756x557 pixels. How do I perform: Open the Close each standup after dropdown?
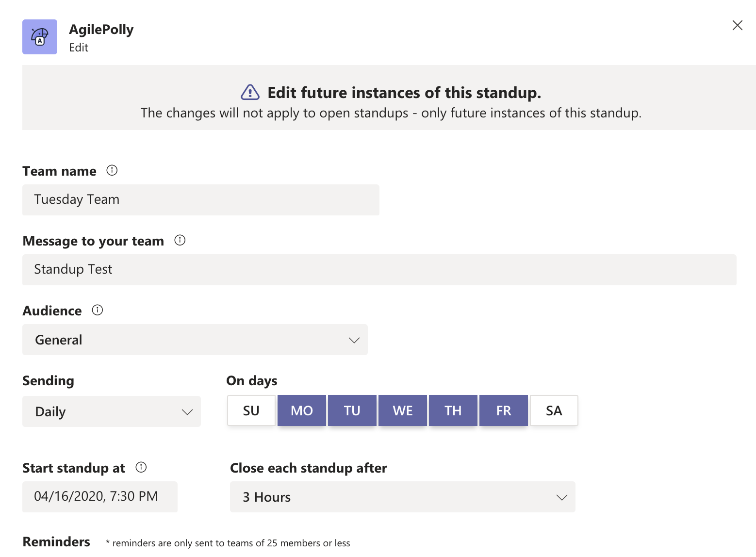pos(403,497)
